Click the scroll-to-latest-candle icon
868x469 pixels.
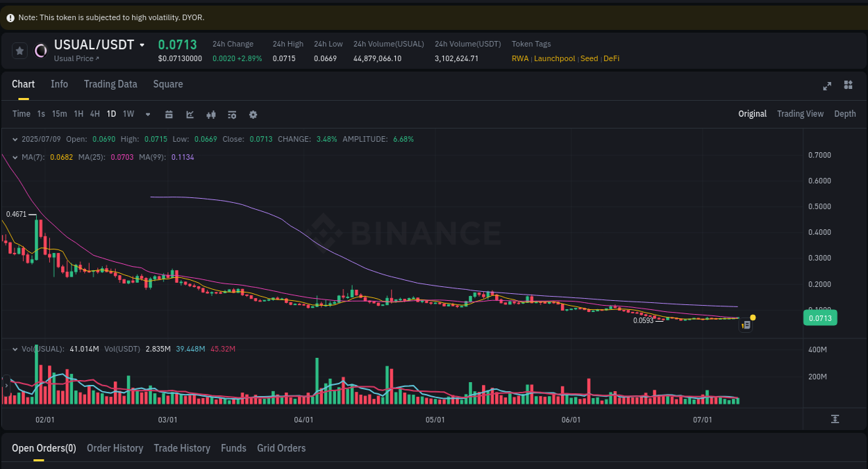tap(837, 419)
